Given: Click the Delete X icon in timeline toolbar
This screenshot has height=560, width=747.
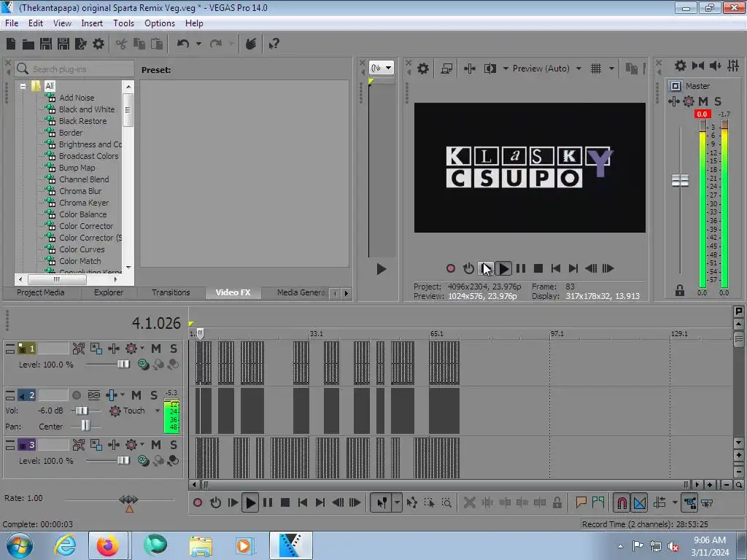Looking at the screenshot, I should (469, 502).
